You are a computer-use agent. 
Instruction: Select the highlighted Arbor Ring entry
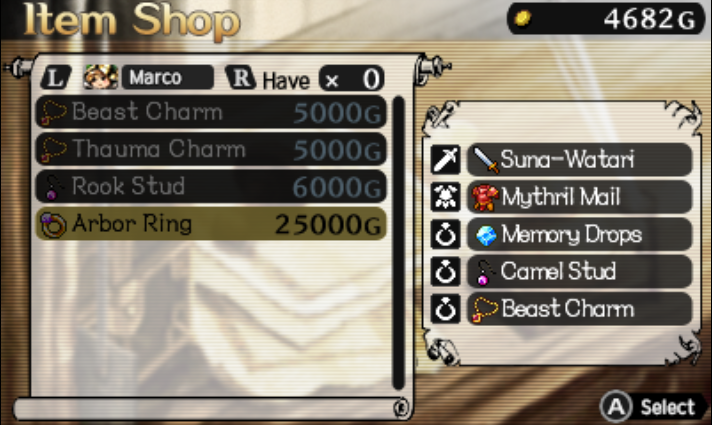coord(211,224)
